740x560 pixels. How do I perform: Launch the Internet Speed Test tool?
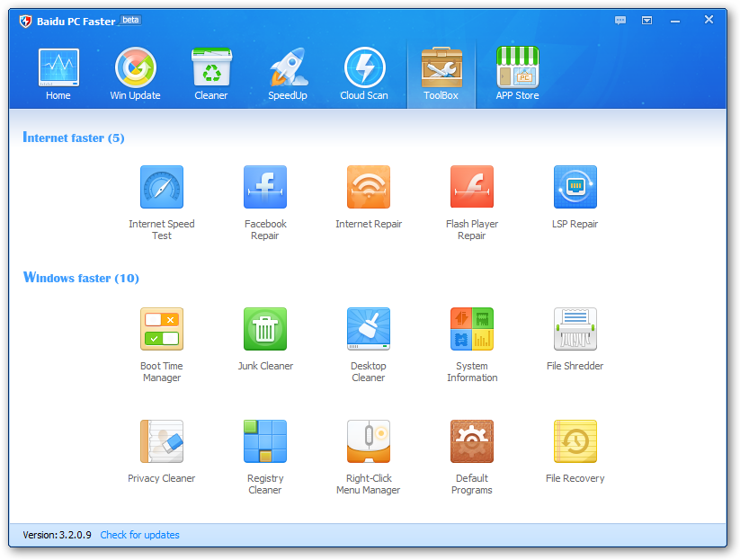click(162, 203)
